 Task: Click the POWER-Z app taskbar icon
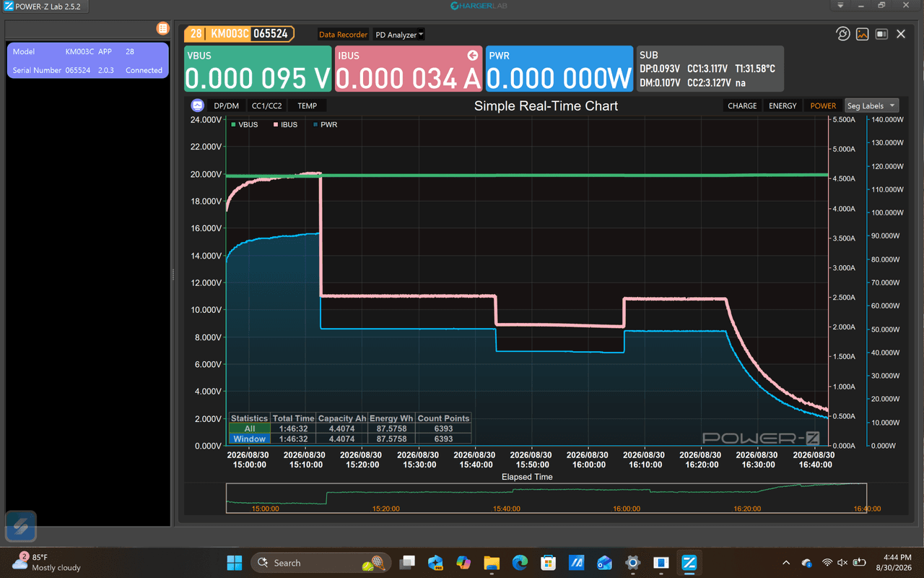click(689, 563)
